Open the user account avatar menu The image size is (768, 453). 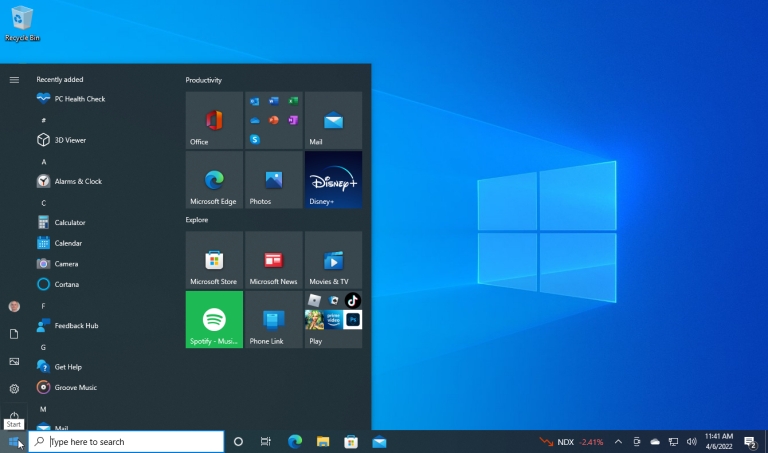point(14,307)
